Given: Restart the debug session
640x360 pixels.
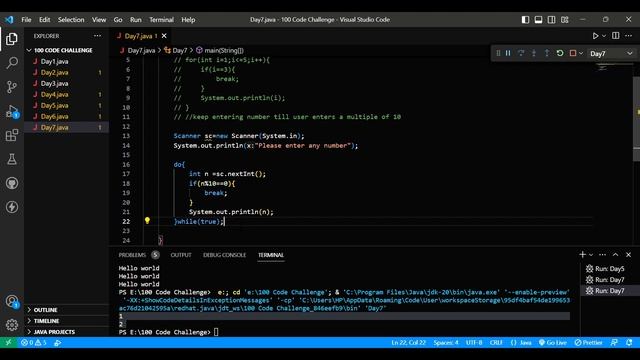Looking at the screenshot, I should coord(560,53).
